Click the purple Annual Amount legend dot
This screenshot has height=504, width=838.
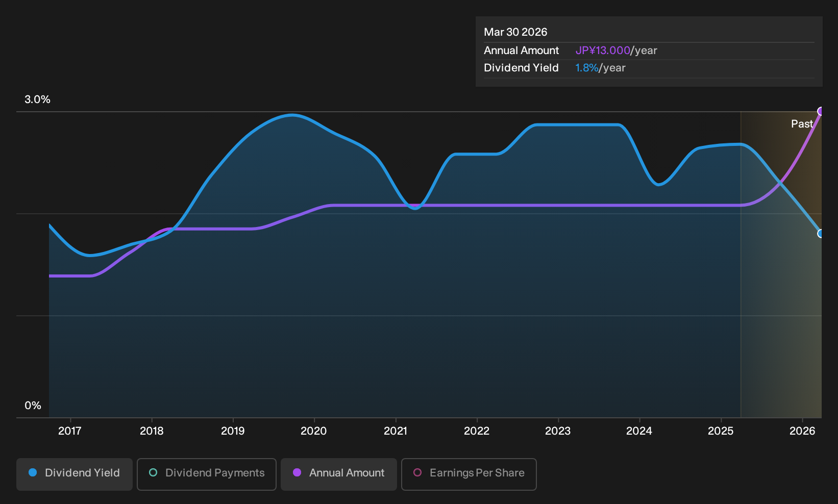[x=297, y=472]
